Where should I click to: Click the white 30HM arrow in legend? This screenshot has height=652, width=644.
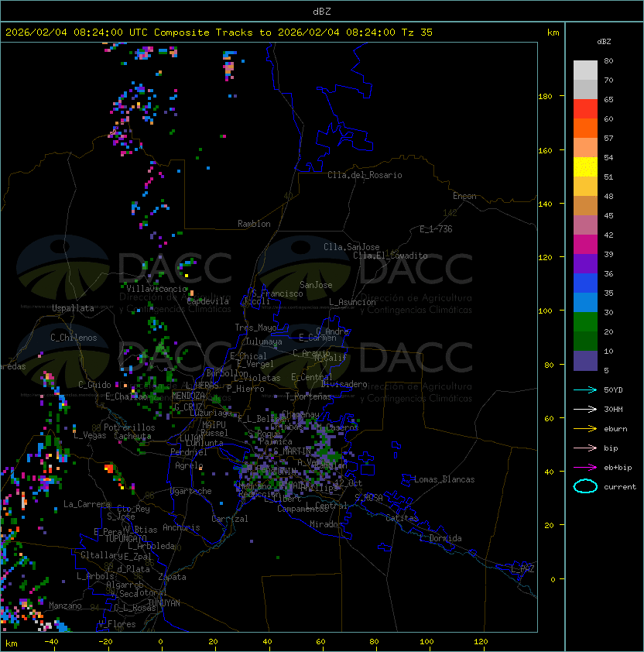point(585,409)
